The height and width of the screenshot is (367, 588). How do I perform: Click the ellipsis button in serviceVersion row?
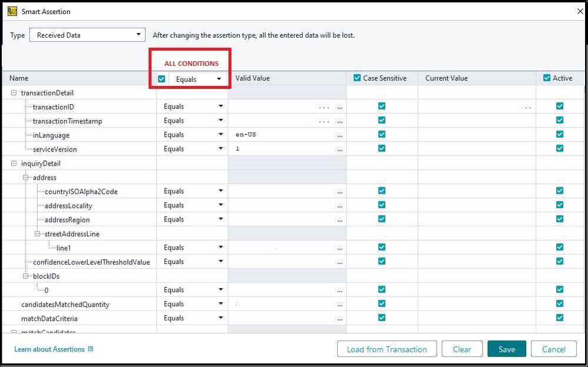coord(340,149)
